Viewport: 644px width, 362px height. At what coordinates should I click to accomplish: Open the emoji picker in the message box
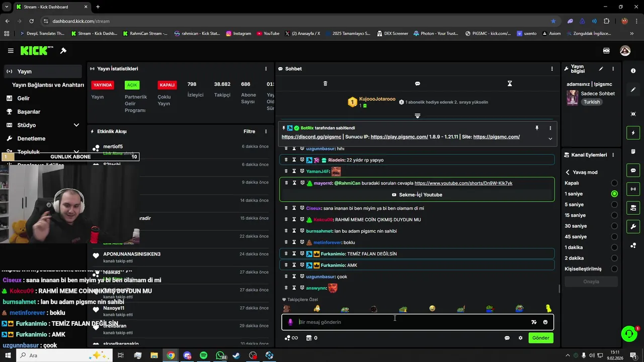pos(545,322)
